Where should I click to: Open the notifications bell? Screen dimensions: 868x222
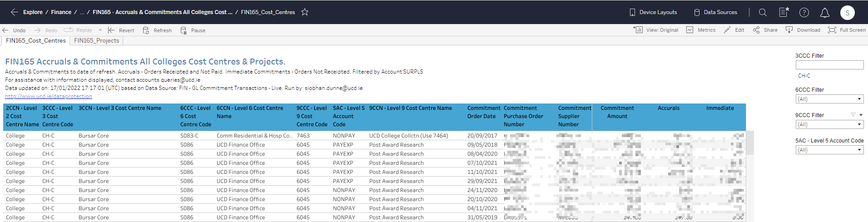coord(824,13)
